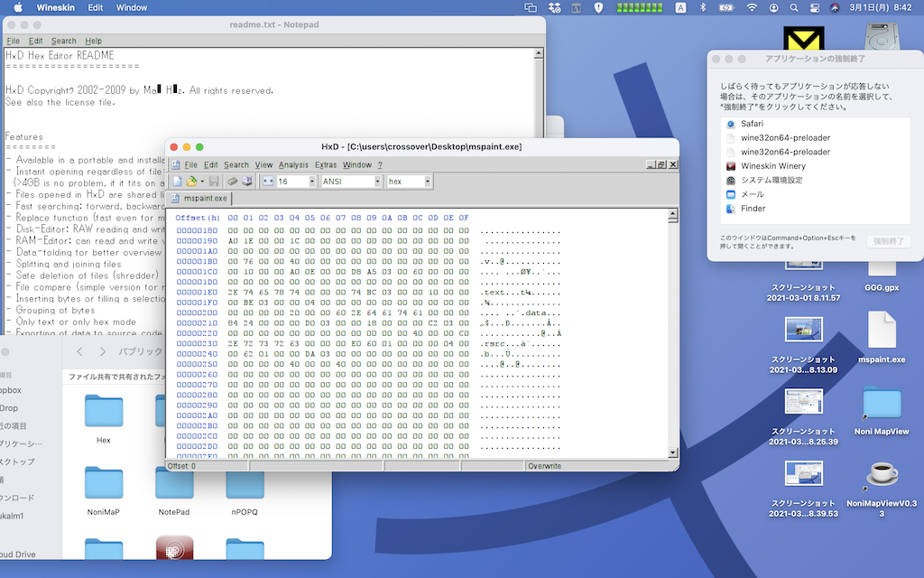Select Finder in the Force Quit list
Viewport: 924px width, 578px height.
tap(815, 209)
